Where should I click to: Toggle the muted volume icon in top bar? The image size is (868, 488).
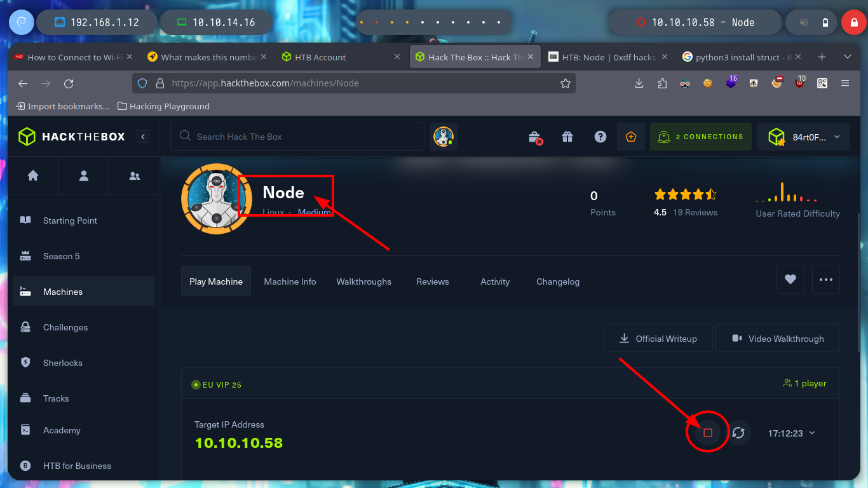click(804, 22)
